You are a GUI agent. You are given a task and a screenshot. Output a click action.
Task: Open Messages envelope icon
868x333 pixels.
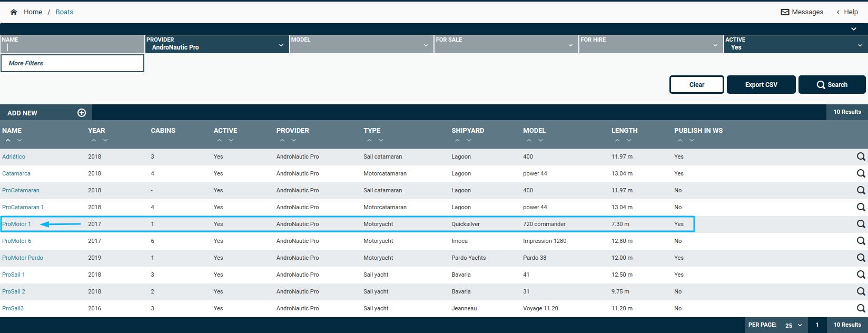785,12
